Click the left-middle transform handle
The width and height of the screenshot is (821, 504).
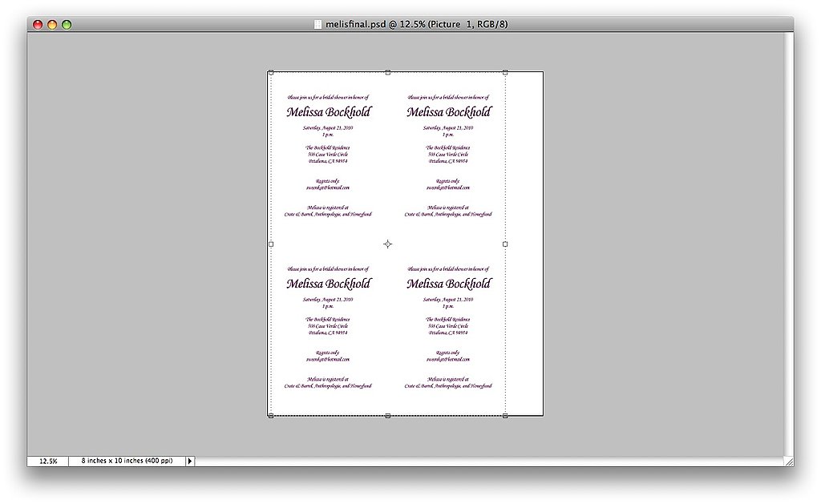[x=271, y=244]
